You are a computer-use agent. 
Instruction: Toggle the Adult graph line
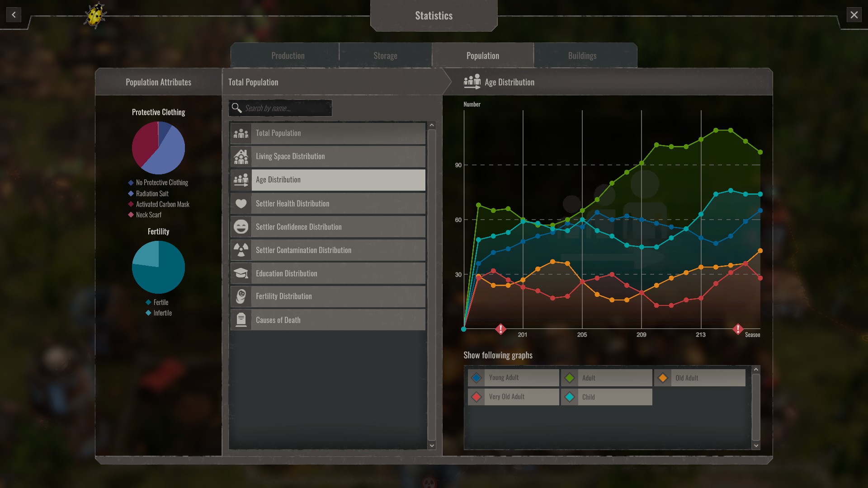607,378
